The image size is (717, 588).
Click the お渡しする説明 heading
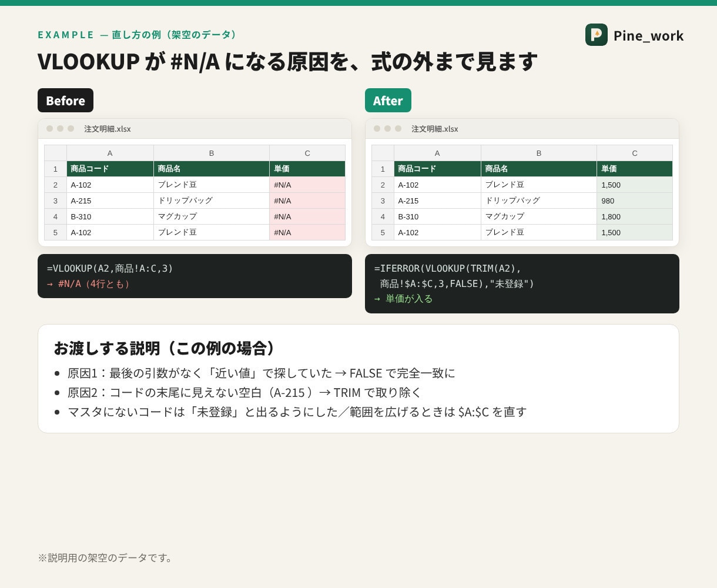pos(165,348)
